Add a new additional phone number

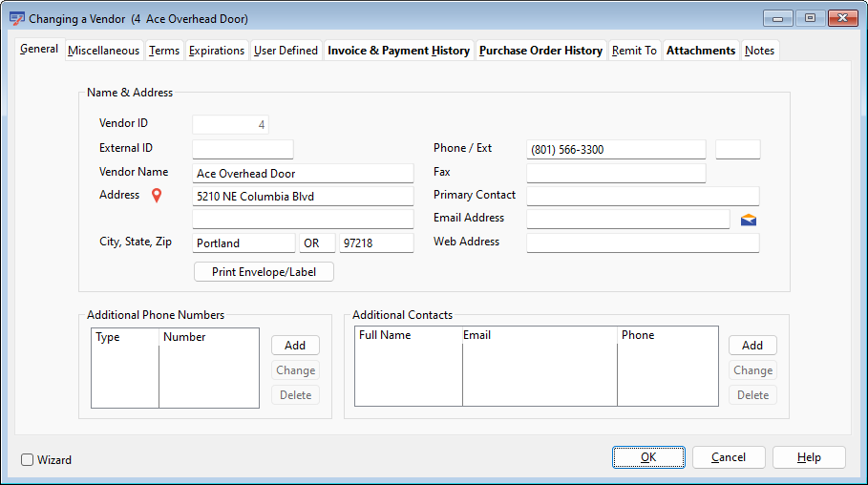point(295,346)
